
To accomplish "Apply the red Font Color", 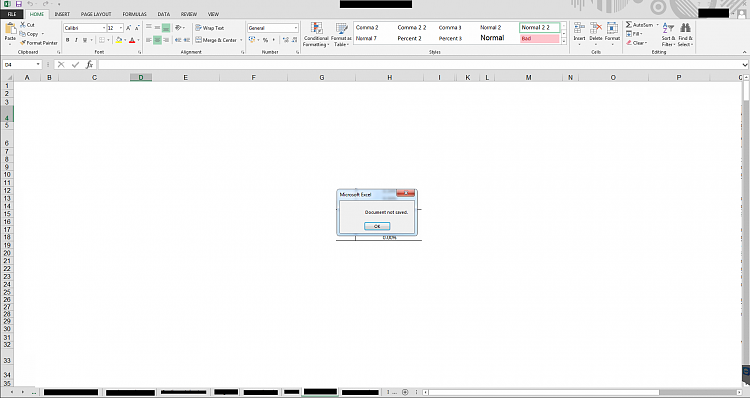I will click(132, 40).
